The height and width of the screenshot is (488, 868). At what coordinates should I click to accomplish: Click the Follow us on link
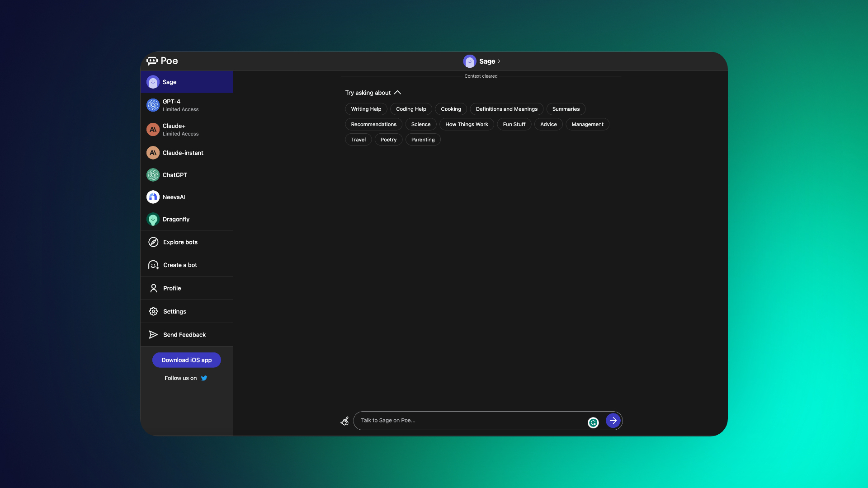pos(186,378)
